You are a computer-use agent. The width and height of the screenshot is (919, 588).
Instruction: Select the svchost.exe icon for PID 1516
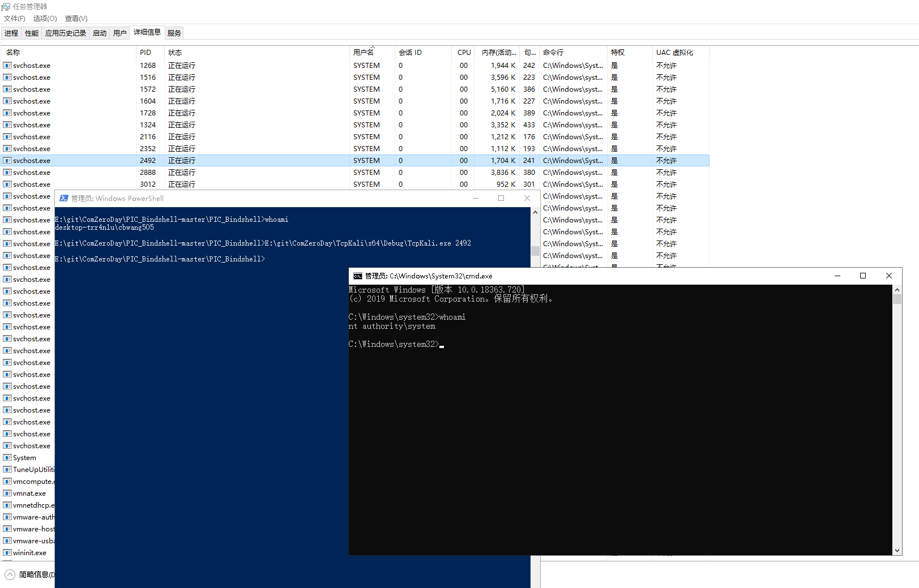7,78
